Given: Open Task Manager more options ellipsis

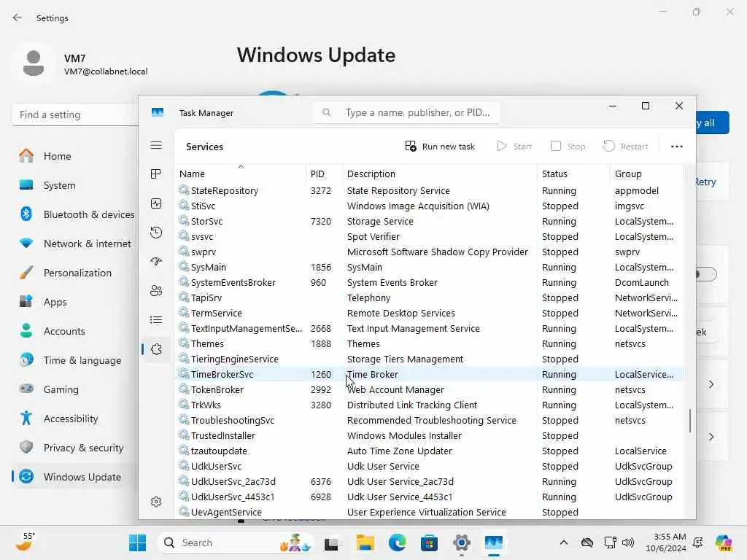Looking at the screenshot, I should (676, 146).
